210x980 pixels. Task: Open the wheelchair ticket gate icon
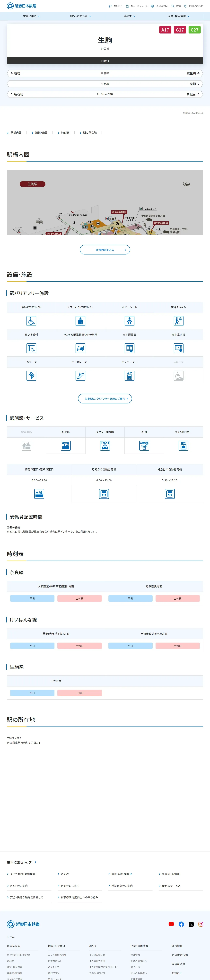[x=31, y=348]
